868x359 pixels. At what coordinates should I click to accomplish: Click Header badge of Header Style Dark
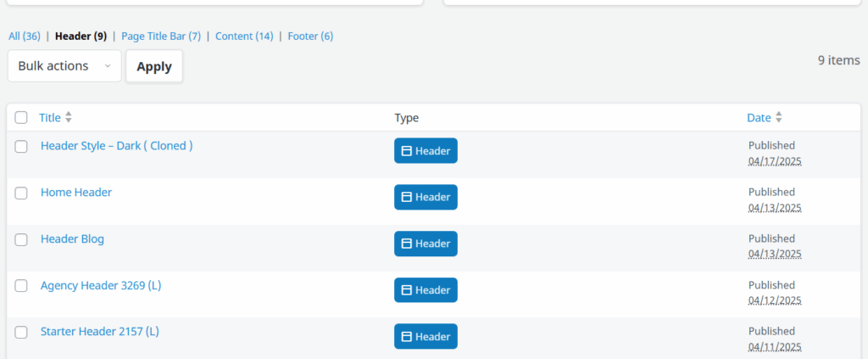click(x=426, y=151)
